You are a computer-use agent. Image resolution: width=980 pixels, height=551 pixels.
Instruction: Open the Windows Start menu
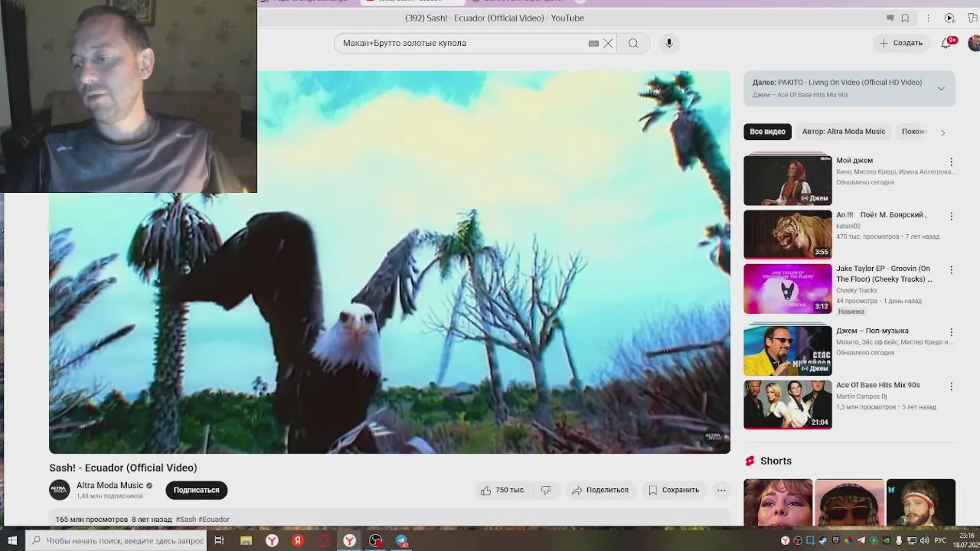[x=12, y=540]
